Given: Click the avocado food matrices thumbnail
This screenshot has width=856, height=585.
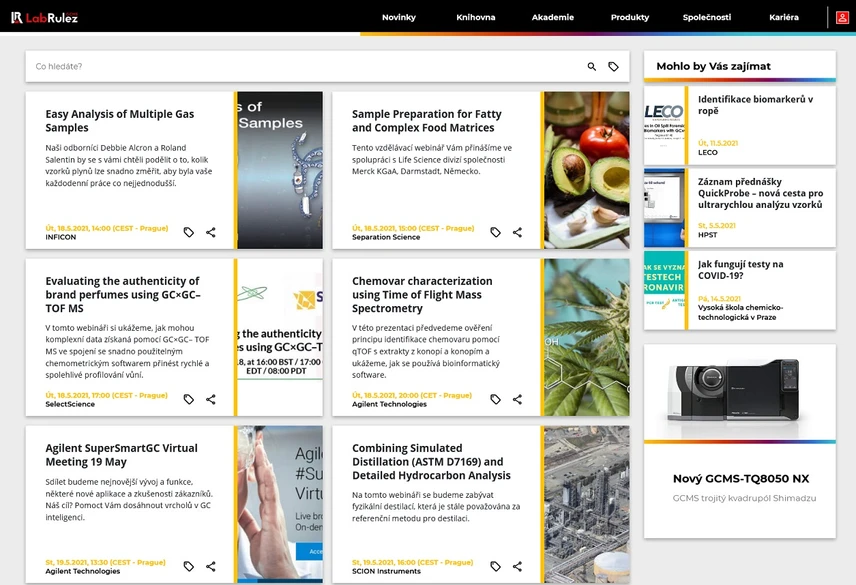Looking at the screenshot, I should (587, 170).
